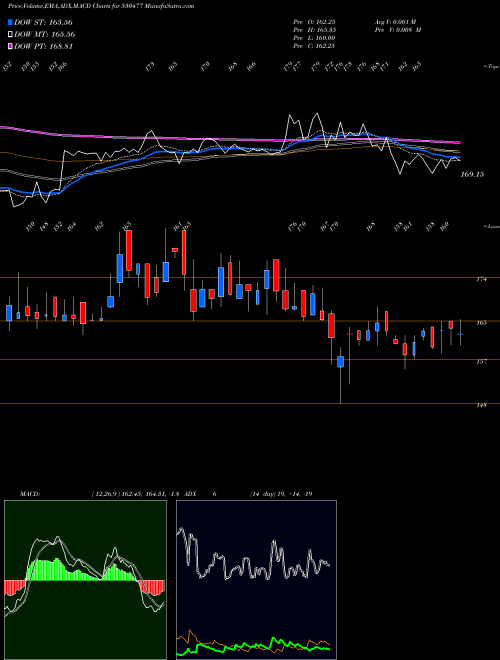The image size is (500, 660).
Task: Click the '<Tops' axis label
Action: [491, 67]
